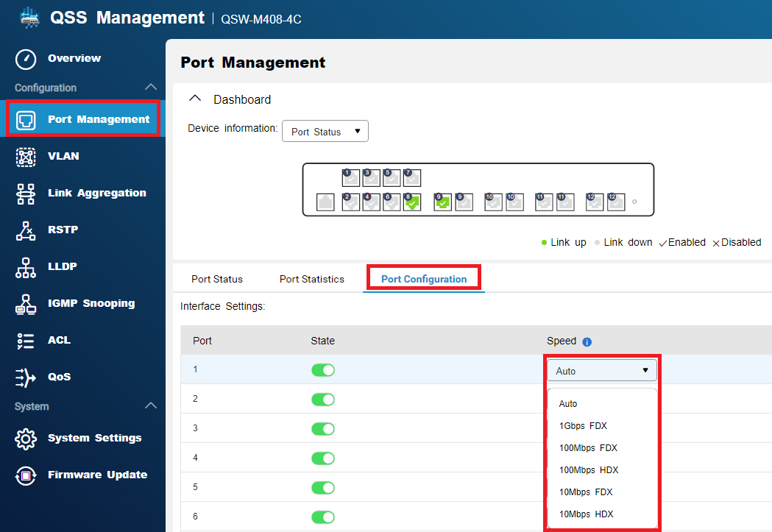
Task: Click port number 3 in the table
Action: coord(195,428)
